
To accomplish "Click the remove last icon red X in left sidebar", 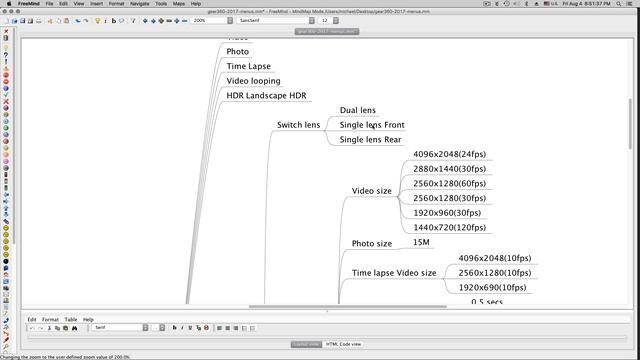I will pos(6,31).
